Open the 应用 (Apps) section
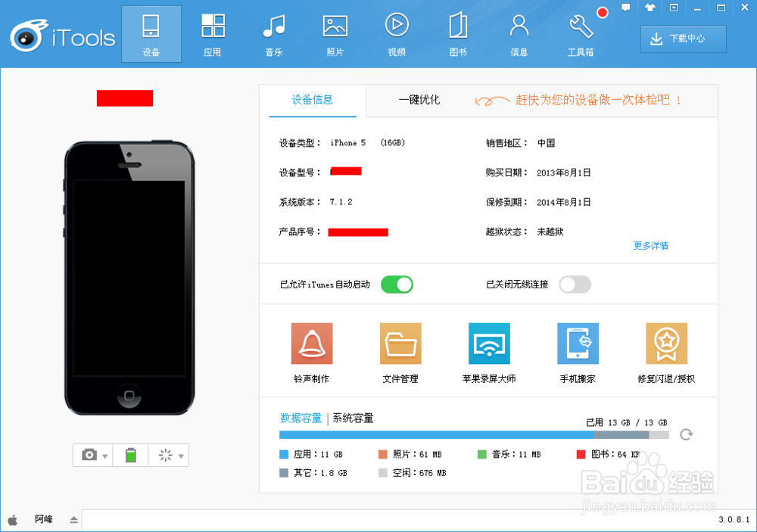The image size is (757, 532). coord(213,34)
